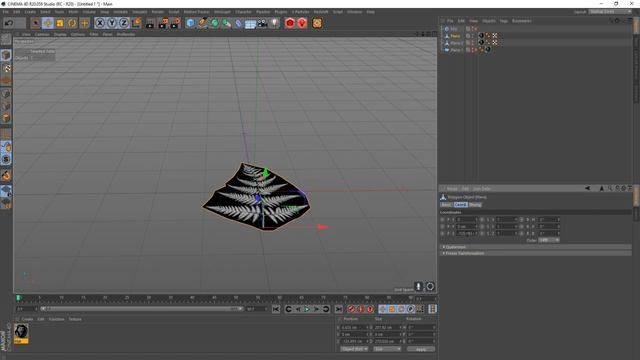
Task: Click Render to Picture Viewer icon
Action: [x=163, y=23]
